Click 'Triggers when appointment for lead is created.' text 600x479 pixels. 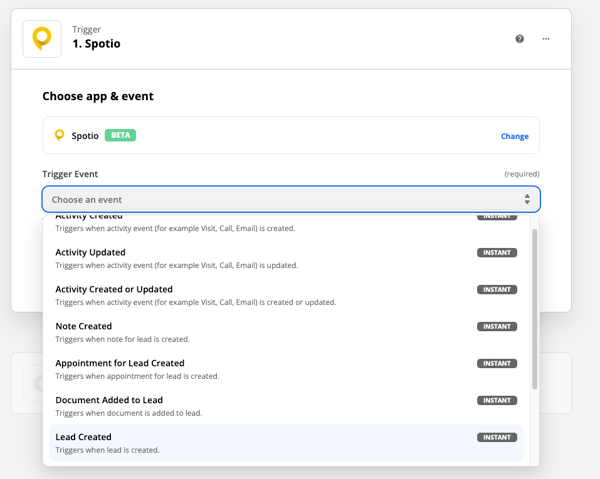click(x=137, y=376)
